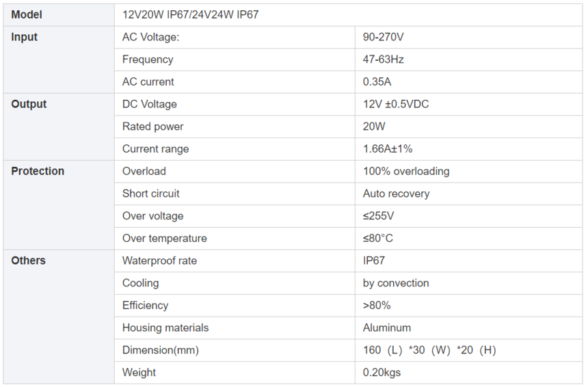This screenshot has height=387, width=588.
Task: Select the DC Voltage value 12V ±0.5VDC
Action: (396, 104)
